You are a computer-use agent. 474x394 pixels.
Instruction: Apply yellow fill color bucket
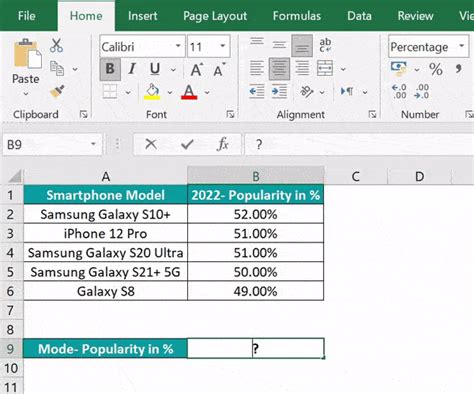(x=152, y=91)
